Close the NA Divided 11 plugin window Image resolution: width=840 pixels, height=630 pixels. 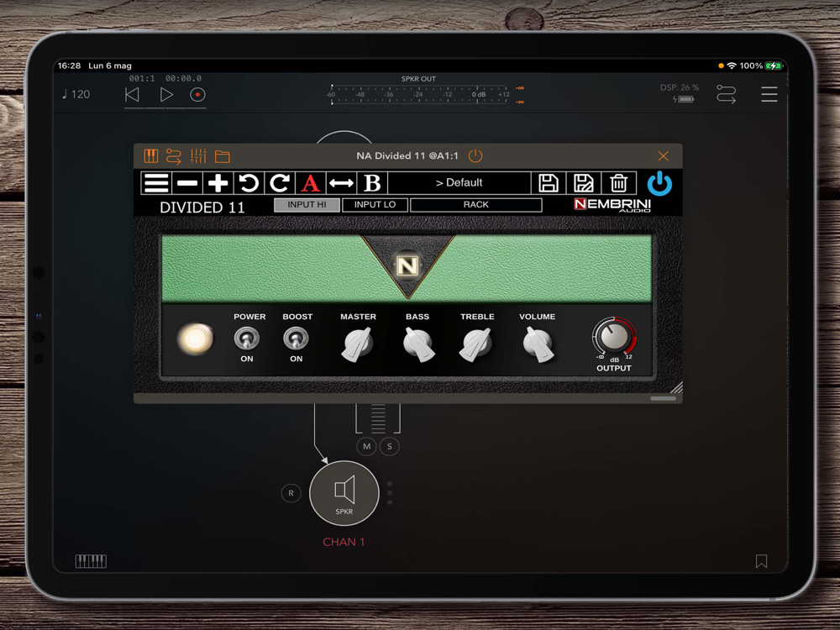[x=664, y=156]
